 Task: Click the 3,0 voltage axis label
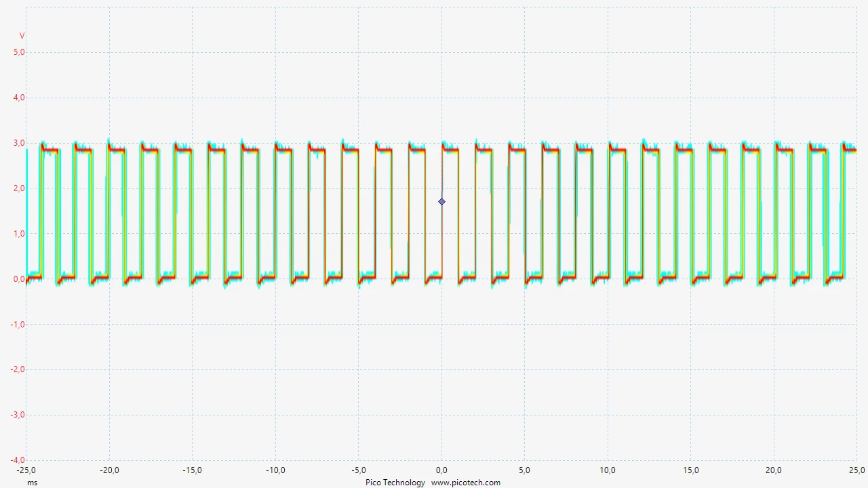pos(19,143)
